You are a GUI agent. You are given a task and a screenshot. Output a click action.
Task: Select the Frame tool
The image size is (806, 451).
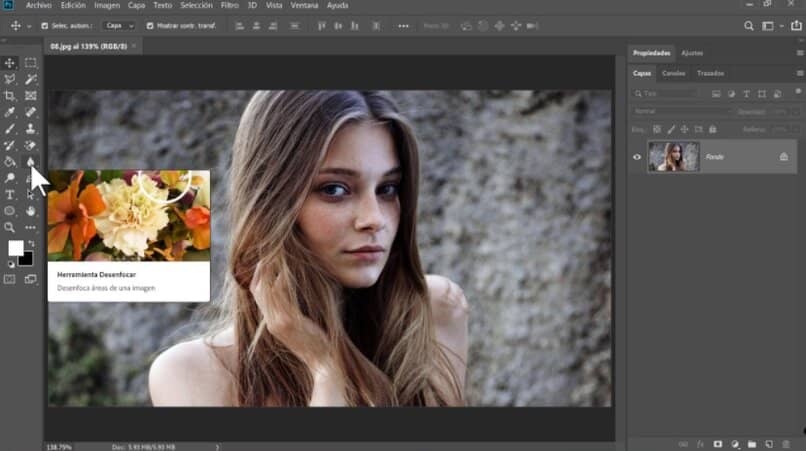point(30,96)
